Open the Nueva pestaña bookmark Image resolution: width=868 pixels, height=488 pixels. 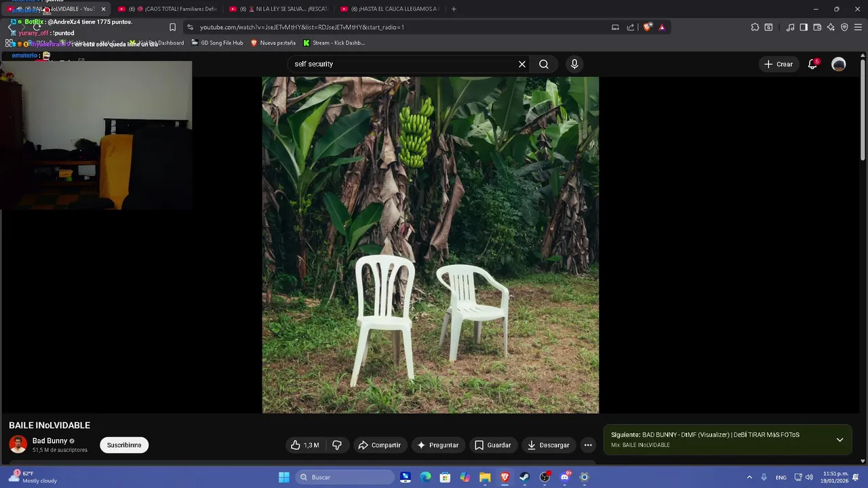[x=273, y=43]
